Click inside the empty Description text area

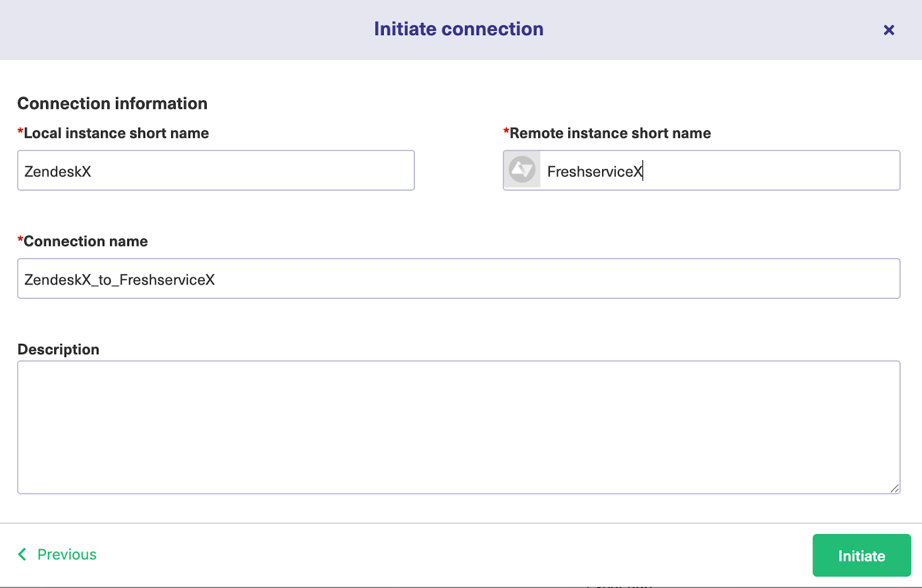coord(458,427)
